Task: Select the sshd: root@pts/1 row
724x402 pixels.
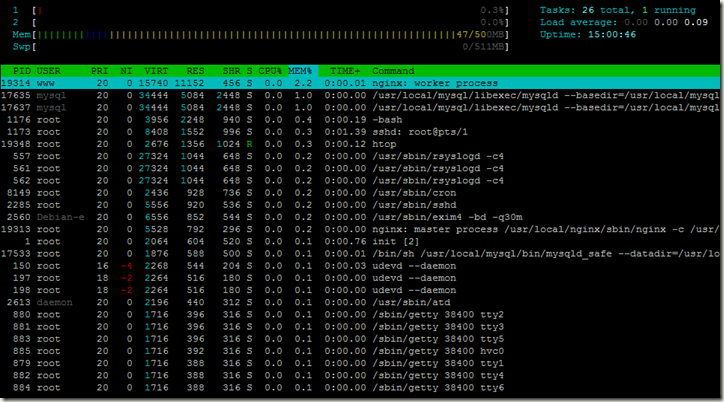Action: [360, 132]
